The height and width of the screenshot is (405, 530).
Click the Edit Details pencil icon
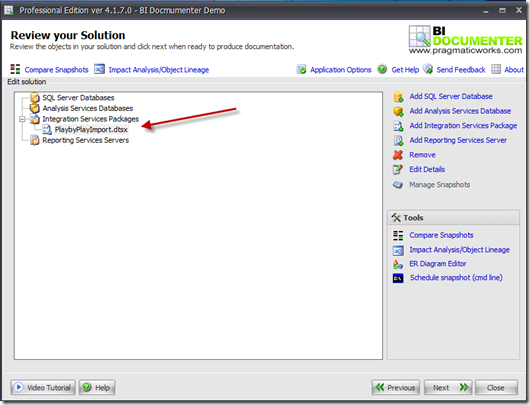tap(398, 169)
